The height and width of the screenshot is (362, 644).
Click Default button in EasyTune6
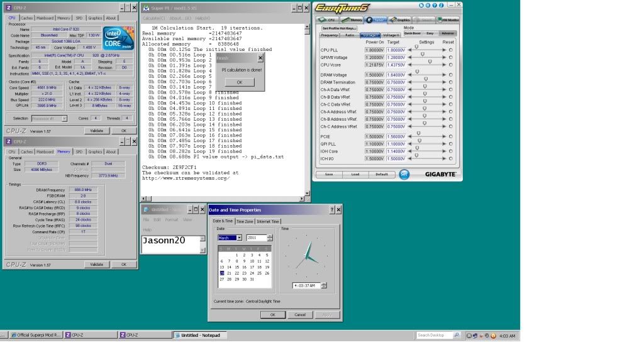click(x=382, y=175)
